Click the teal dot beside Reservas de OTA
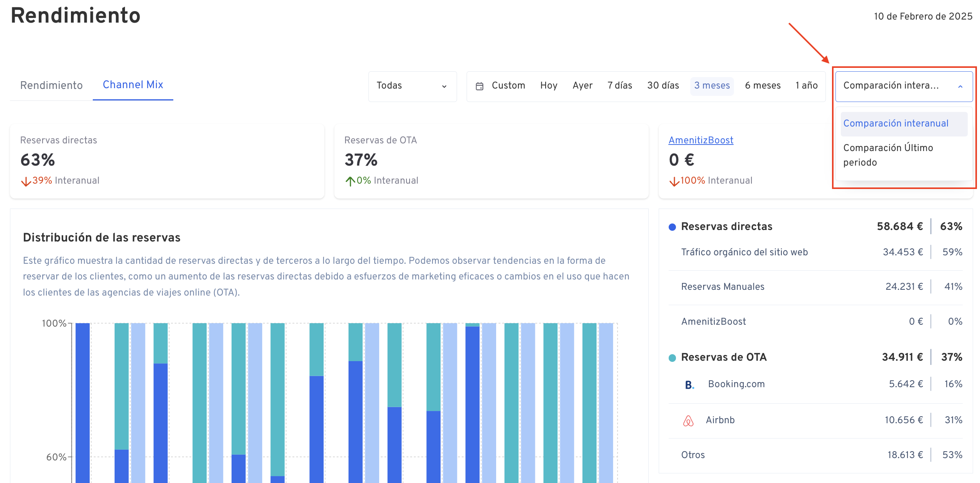The width and height of the screenshot is (980, 483). (x=672, y=358)
